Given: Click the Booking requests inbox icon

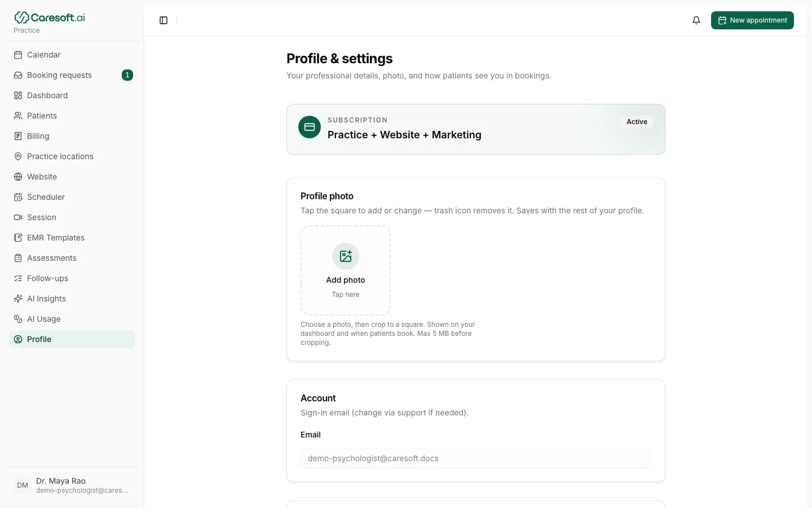Looking at the screenshot, I should coord(18,75).
